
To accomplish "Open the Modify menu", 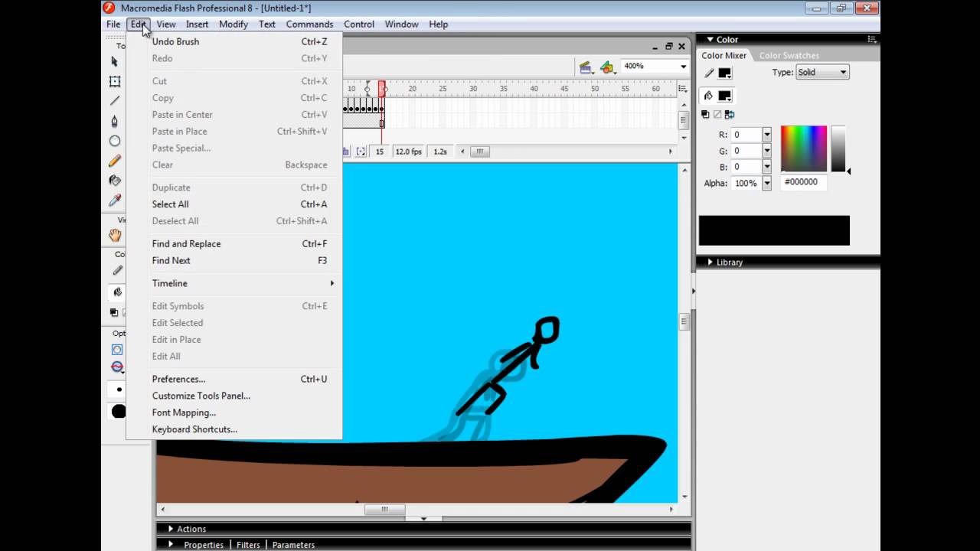I will 234,24.
